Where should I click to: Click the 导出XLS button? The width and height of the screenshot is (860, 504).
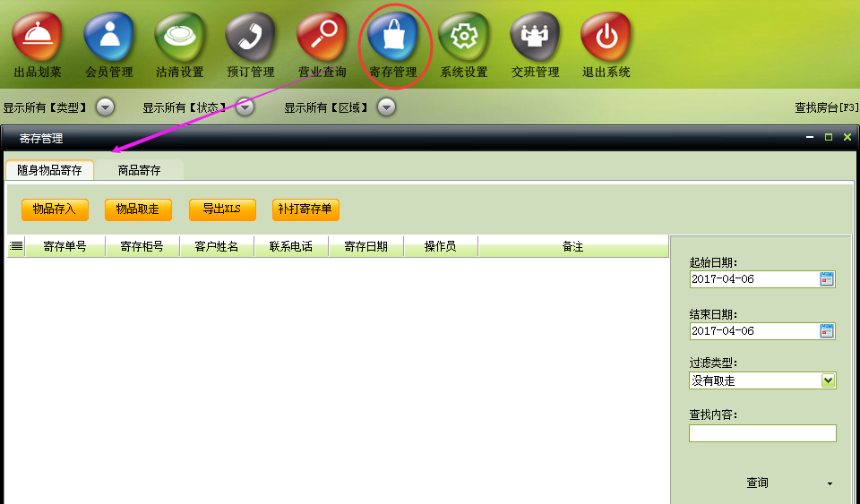click(222, 209)
